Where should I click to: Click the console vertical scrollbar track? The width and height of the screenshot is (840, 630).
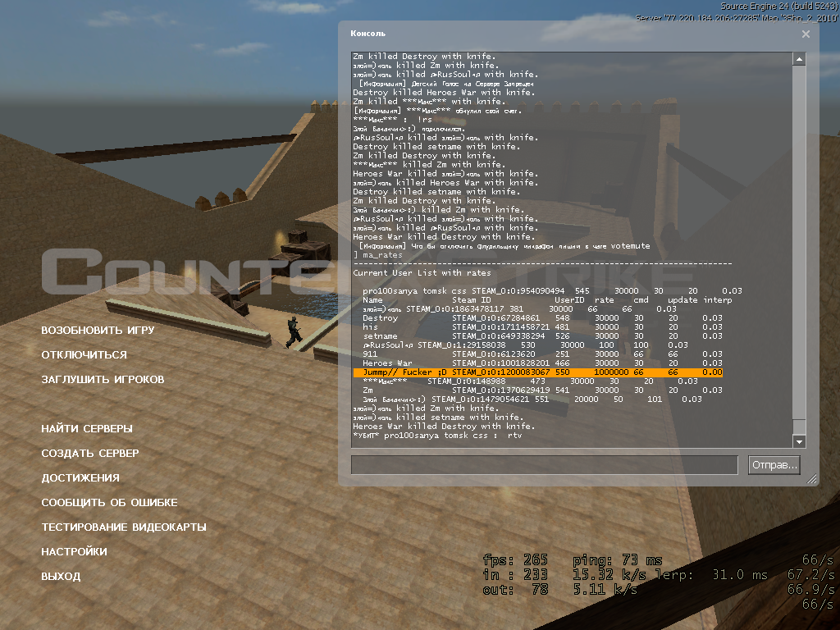click(x=799, y=243)
